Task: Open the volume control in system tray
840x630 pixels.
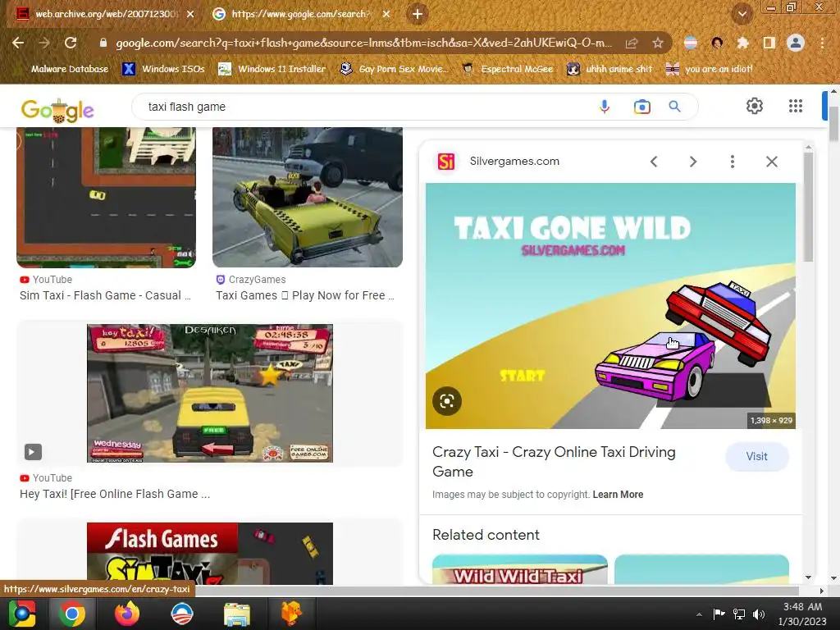Action: 759,614
